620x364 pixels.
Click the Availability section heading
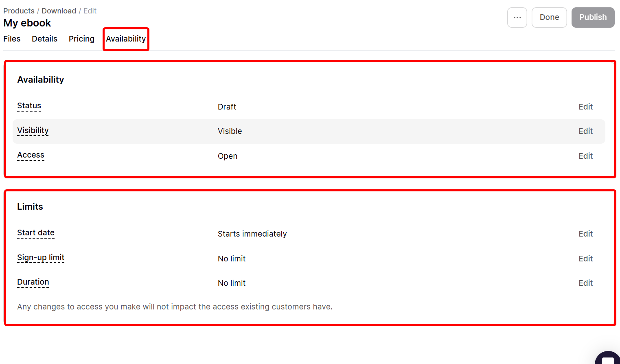[41, 80]
